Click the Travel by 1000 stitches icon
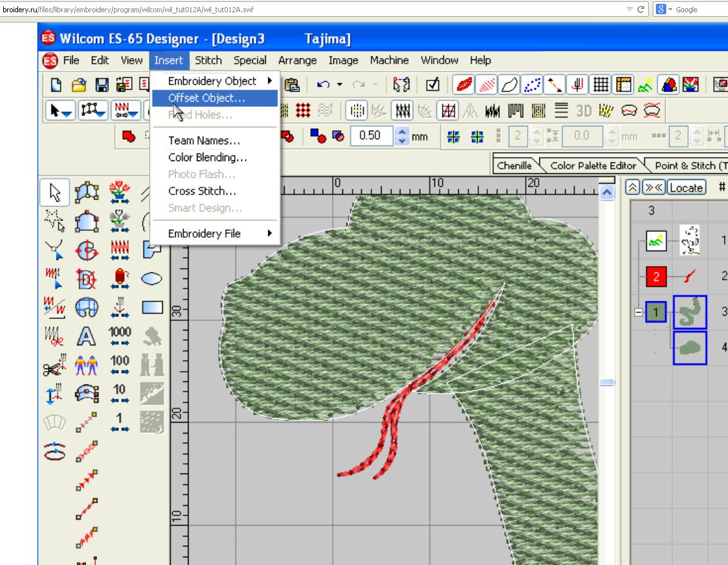Image resolution: width=728 pixels, height=565 pixels. click(x=120, y=336)
